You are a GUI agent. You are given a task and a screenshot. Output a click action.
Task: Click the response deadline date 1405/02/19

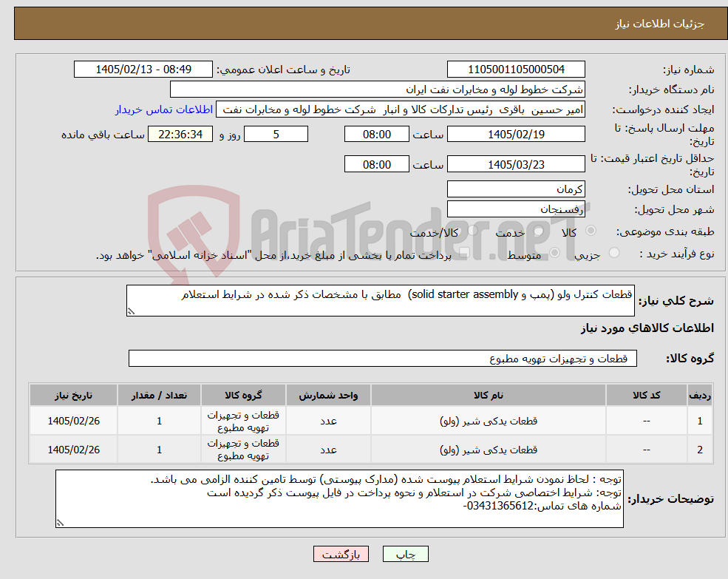tap(516, 135)
